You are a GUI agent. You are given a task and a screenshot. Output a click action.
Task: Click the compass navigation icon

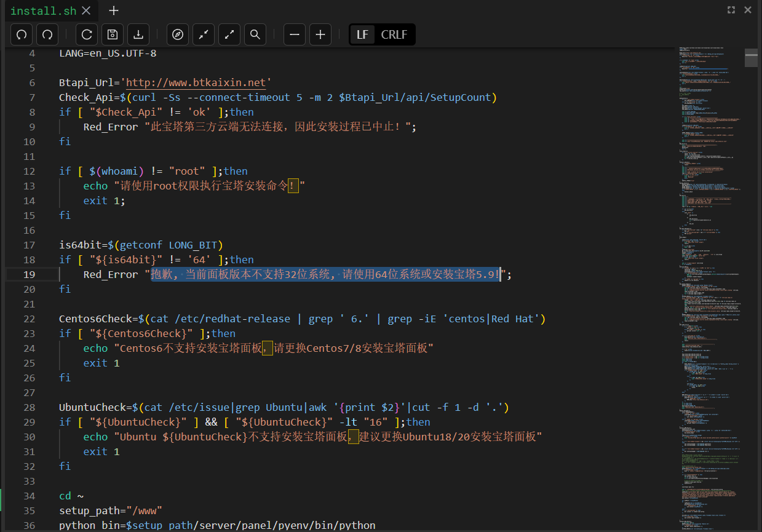(x=178, y=35)
